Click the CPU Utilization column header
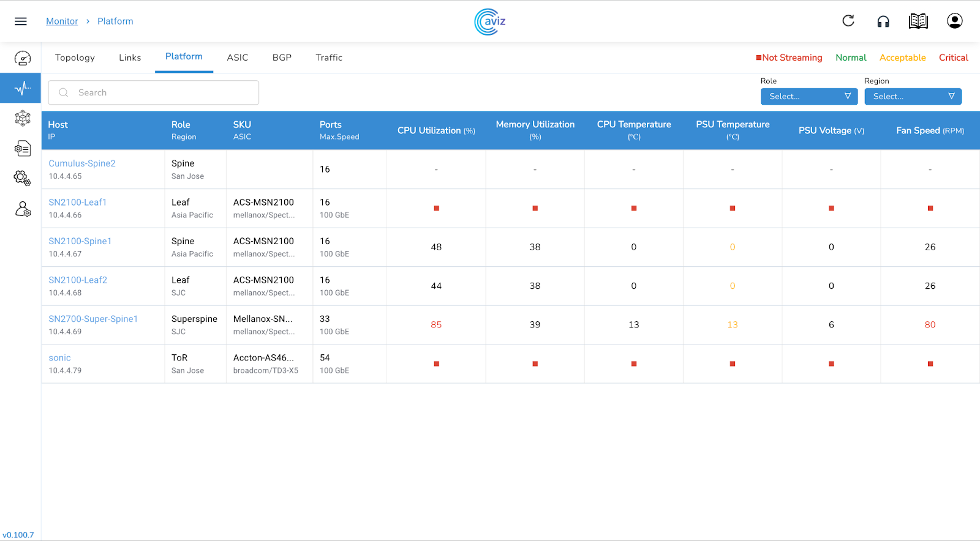 (x=436, y=130)
